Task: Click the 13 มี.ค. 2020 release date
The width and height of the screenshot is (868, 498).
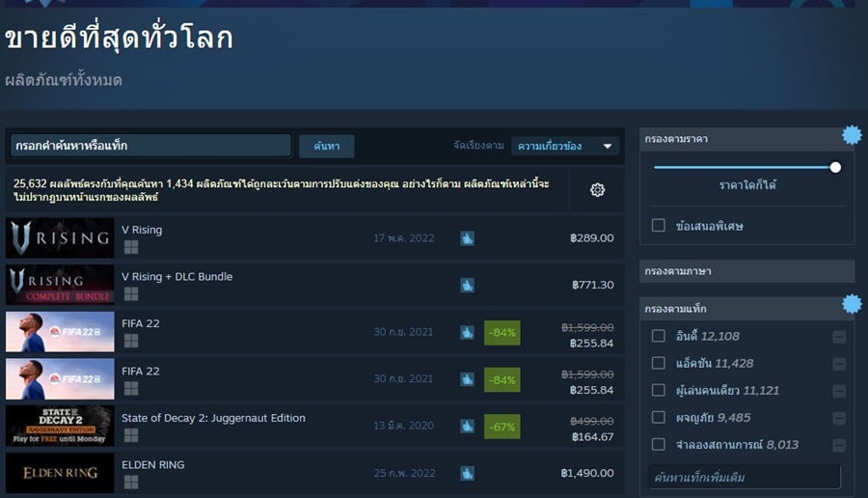Action: click(x=403, y=426)
